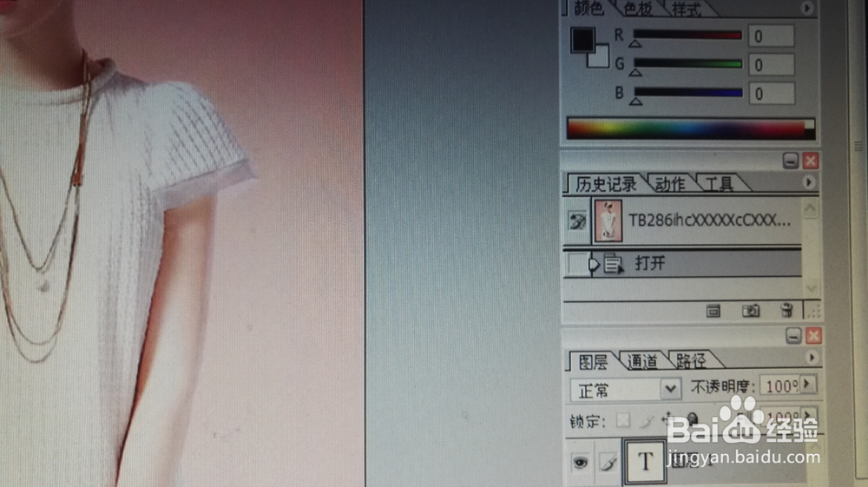This screenshot has width=868, height=487.
Task: Click the G value input field
Action: (772, 65)
